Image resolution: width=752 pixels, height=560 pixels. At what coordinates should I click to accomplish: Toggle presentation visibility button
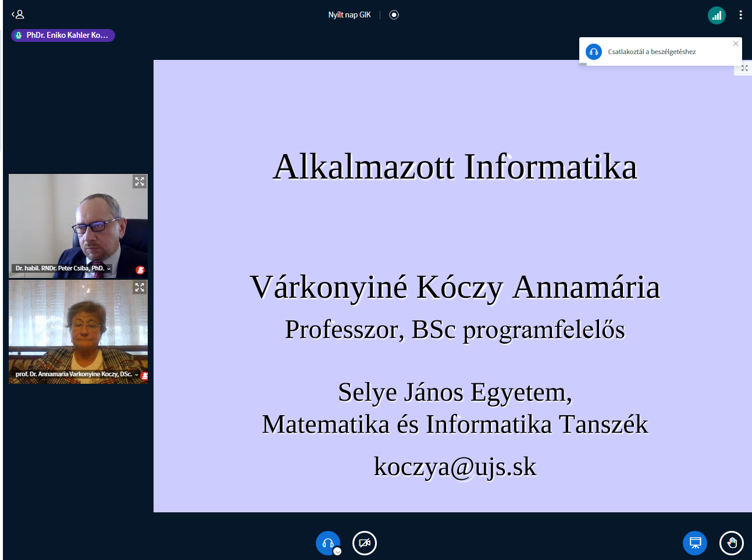coord(695,543)
